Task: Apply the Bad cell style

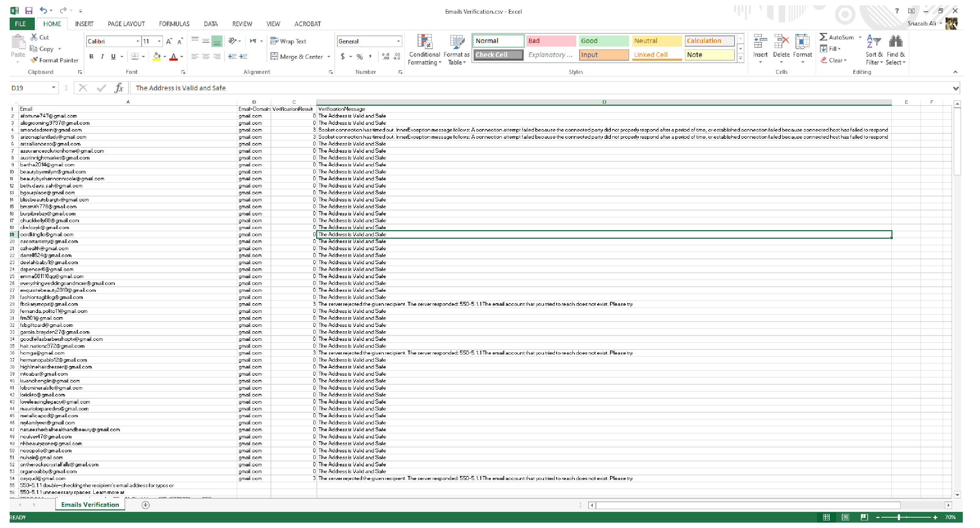Action: (551, 41)
